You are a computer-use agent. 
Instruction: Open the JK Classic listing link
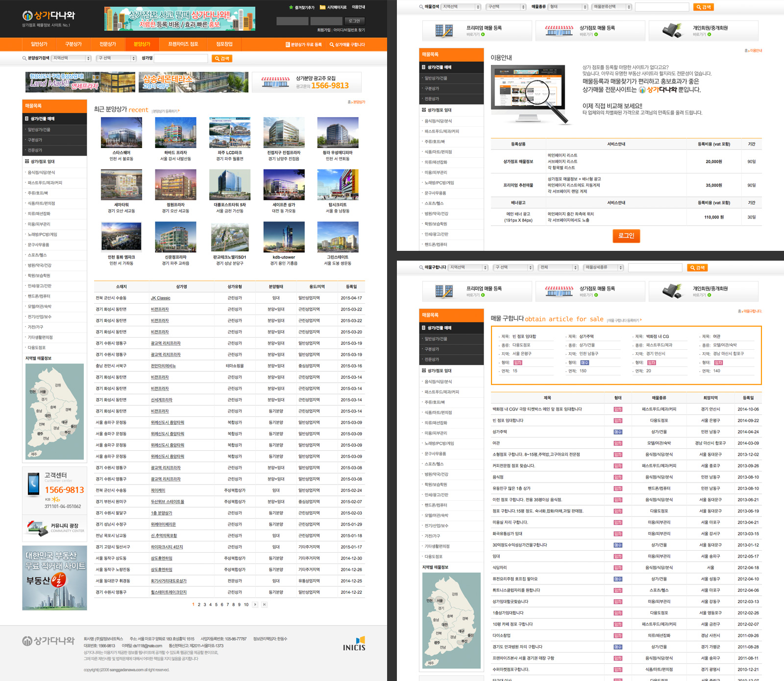click(x=160, y=298)
